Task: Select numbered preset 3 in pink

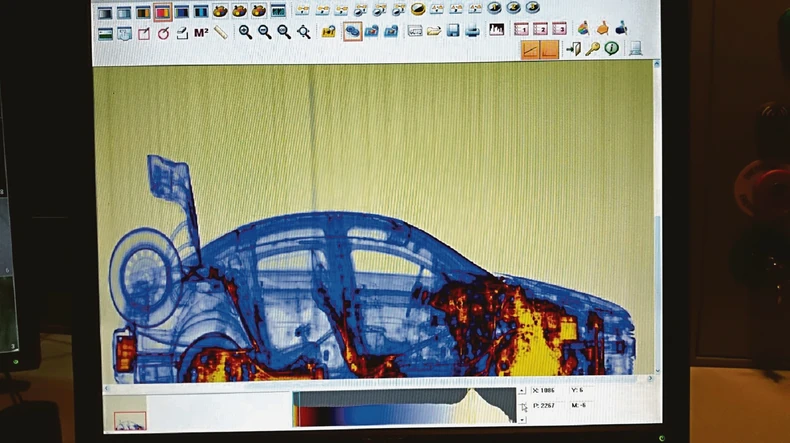Action: tap(559, 29)
